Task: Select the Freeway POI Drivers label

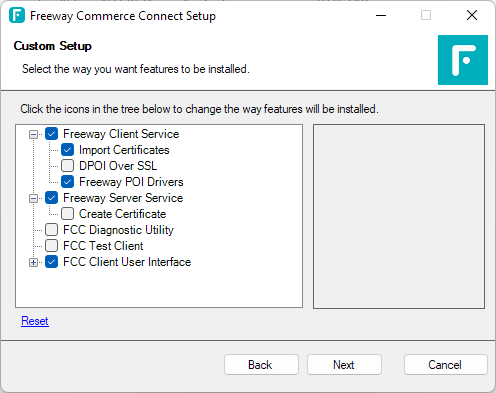Action: tap(131, 182)
